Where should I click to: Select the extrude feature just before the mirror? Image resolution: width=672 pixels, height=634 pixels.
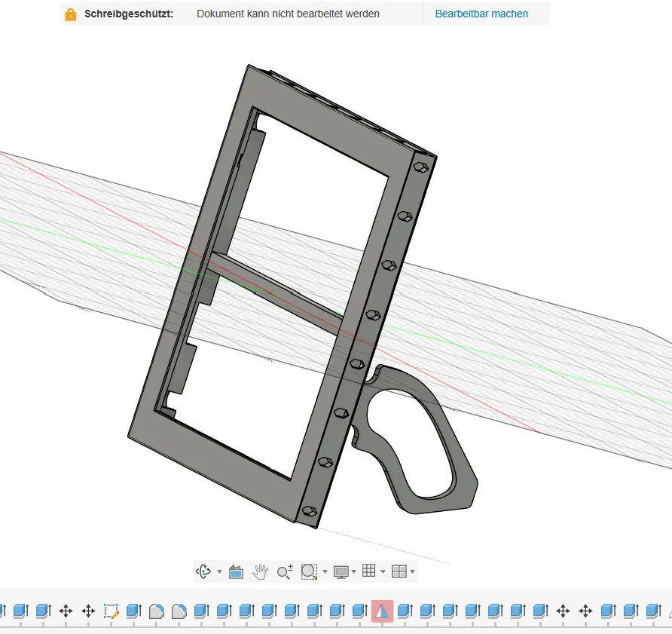pyautogui.click(x=359, y=611)
